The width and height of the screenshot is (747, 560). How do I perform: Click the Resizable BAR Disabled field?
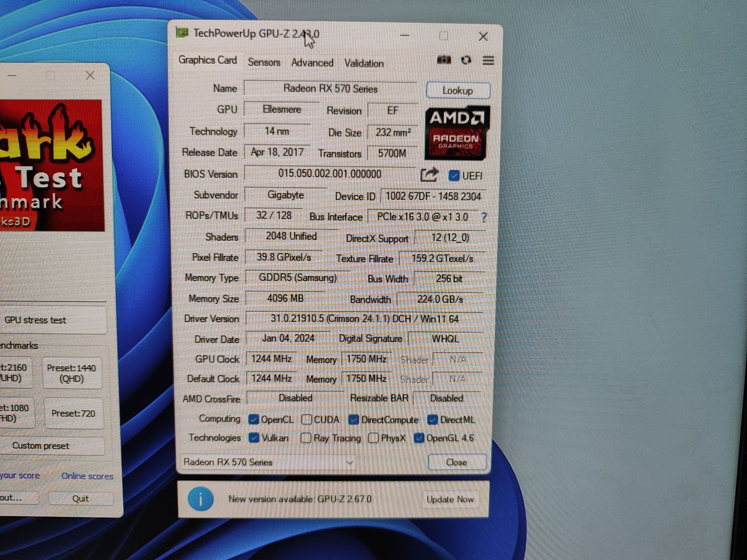pyautogui.click(x=447, y=398)
